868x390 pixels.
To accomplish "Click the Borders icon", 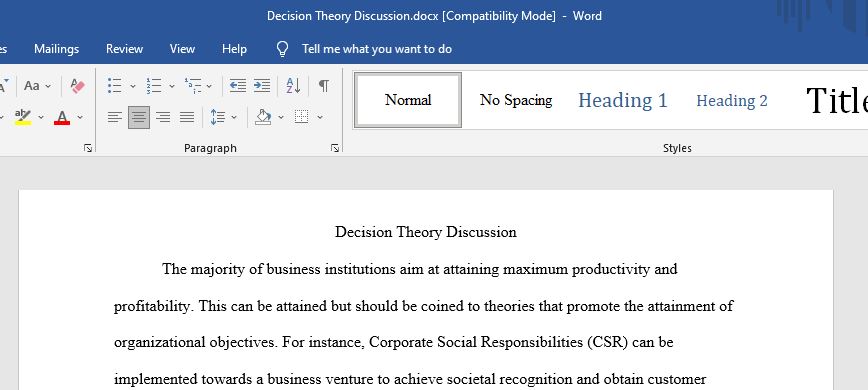I will 302,117.
